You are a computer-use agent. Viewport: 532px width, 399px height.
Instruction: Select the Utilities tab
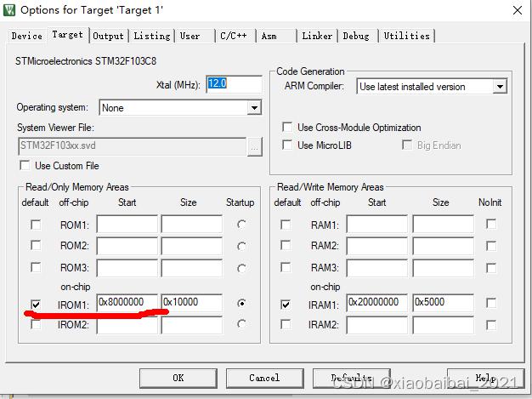click(406, 36)
